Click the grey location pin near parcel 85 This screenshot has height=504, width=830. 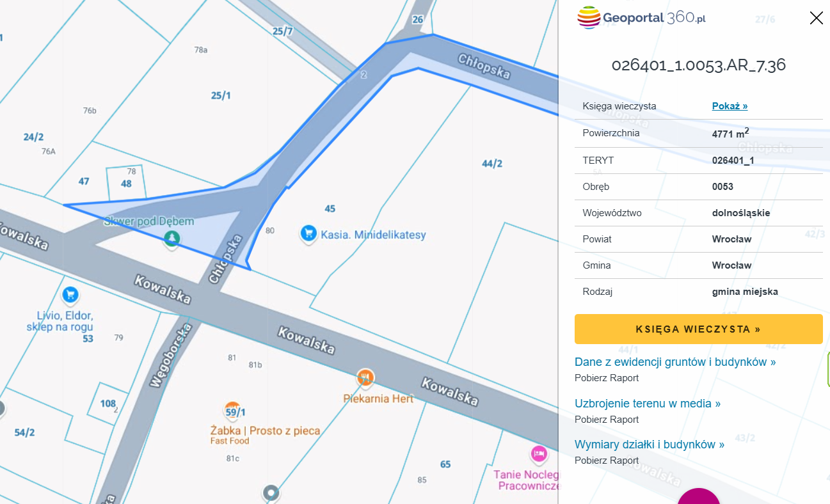(x=271, y=493)
